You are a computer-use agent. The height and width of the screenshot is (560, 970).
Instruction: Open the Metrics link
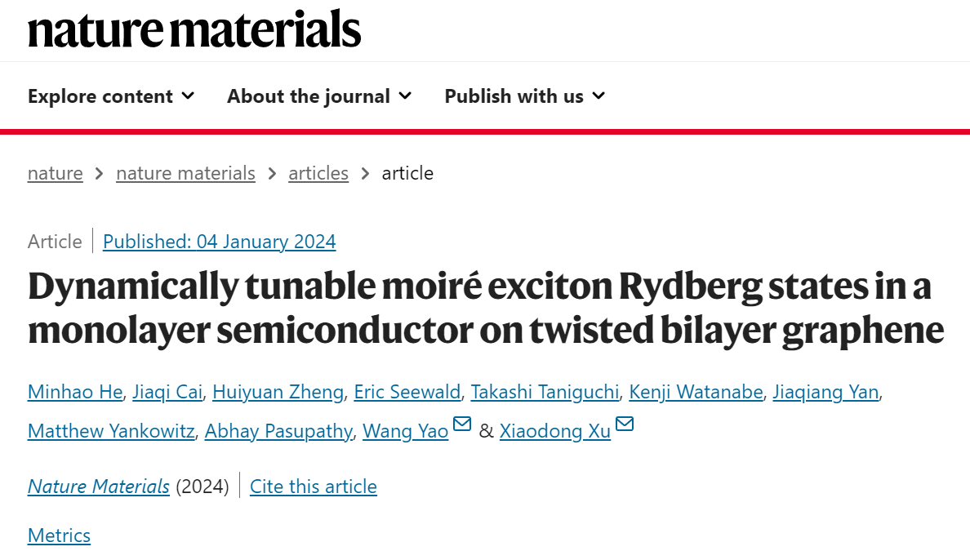point(60,536)
